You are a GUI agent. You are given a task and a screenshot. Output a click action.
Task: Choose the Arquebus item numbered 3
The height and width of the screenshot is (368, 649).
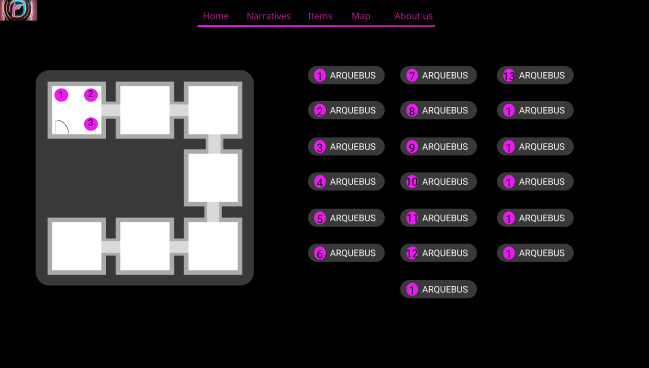tap(346, 147)
